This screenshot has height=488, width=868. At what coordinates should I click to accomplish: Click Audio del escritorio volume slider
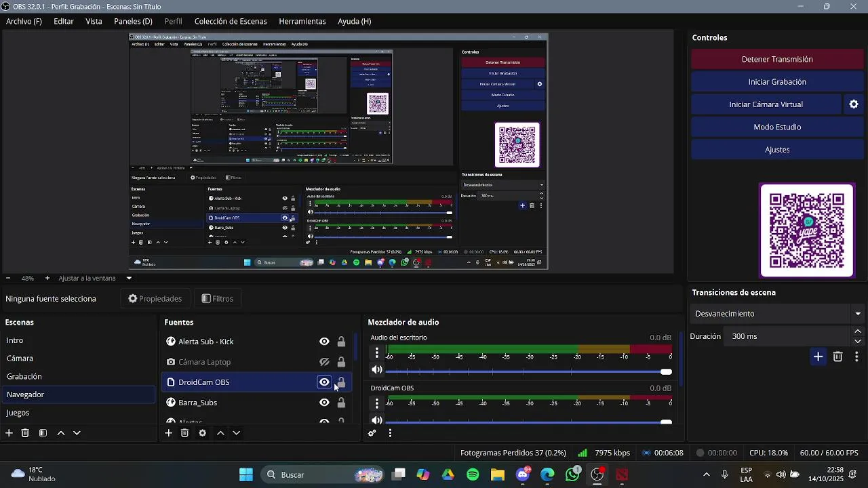tap(529, 371)
